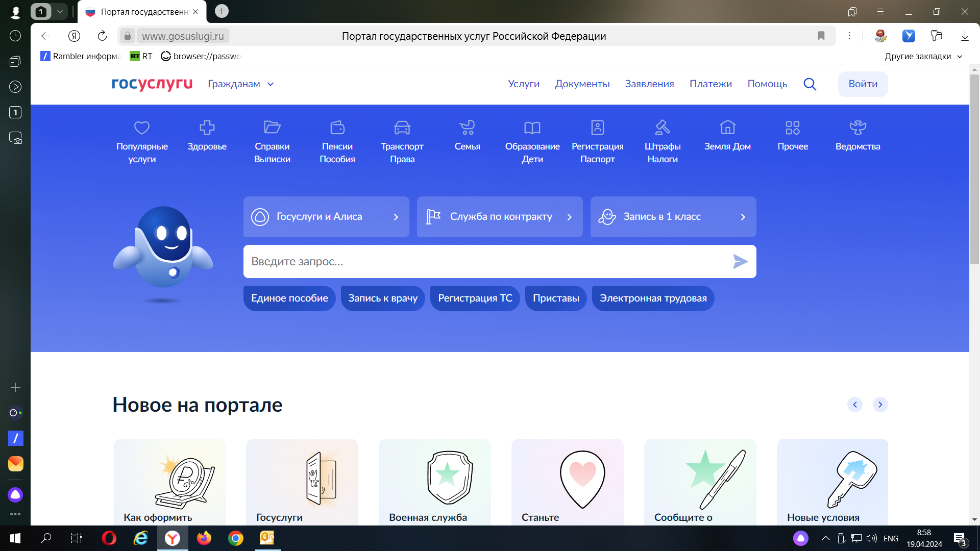Image resolution: width=980 pixels, height=551 pixels.
Task: Bookmark the page using address bar icon
Action: pyautogui.click(x=821, y=36)
